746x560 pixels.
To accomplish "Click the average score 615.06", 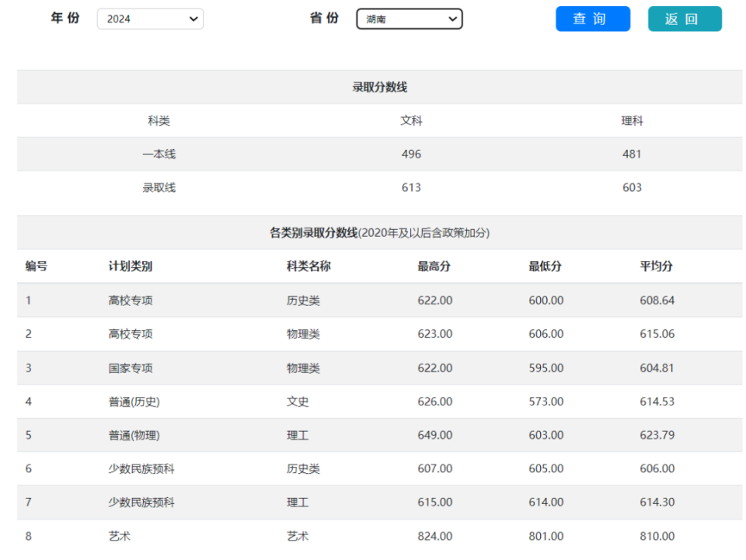I will [657, 334].
